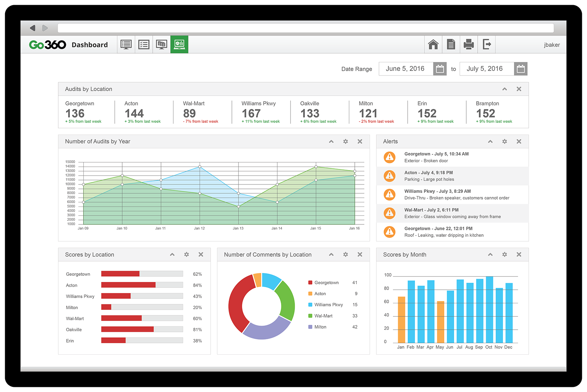The image size is (587, 392).
Task: Select the green chart dashboard view icon
Action: [179, 44]
